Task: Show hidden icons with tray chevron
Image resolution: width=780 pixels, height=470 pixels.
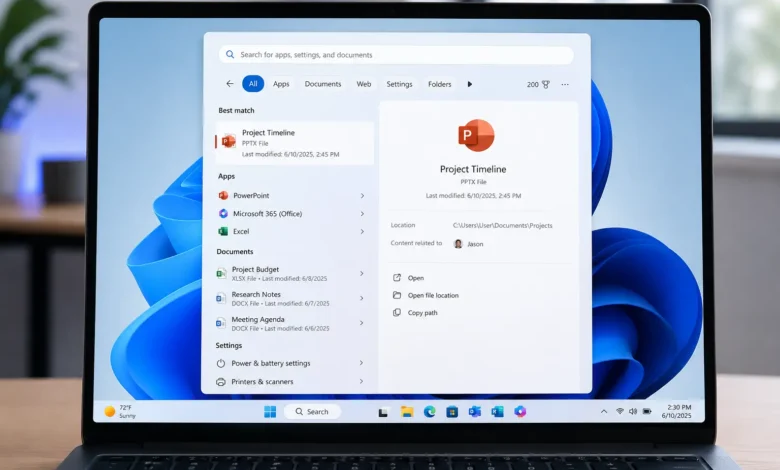Action: click(604, 411)
